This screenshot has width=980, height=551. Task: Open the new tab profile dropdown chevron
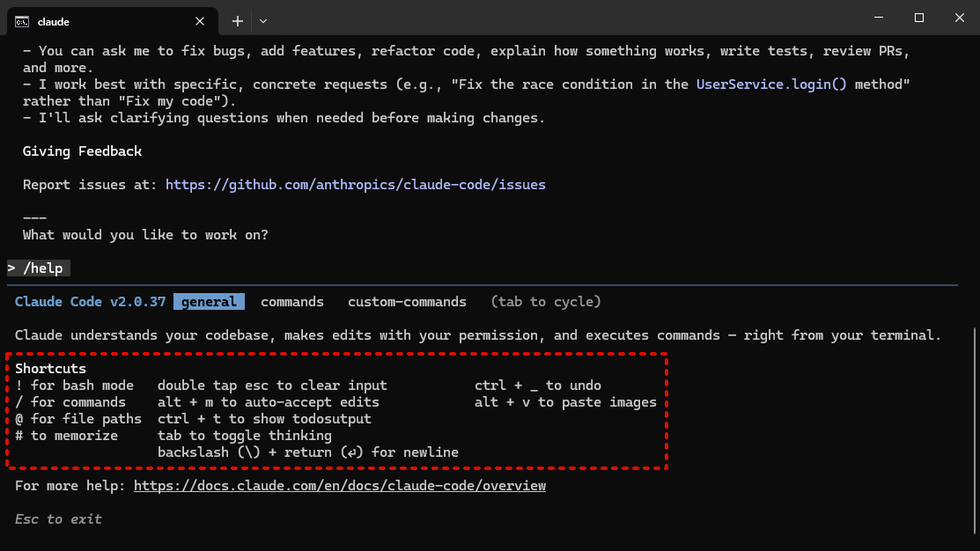263,21
